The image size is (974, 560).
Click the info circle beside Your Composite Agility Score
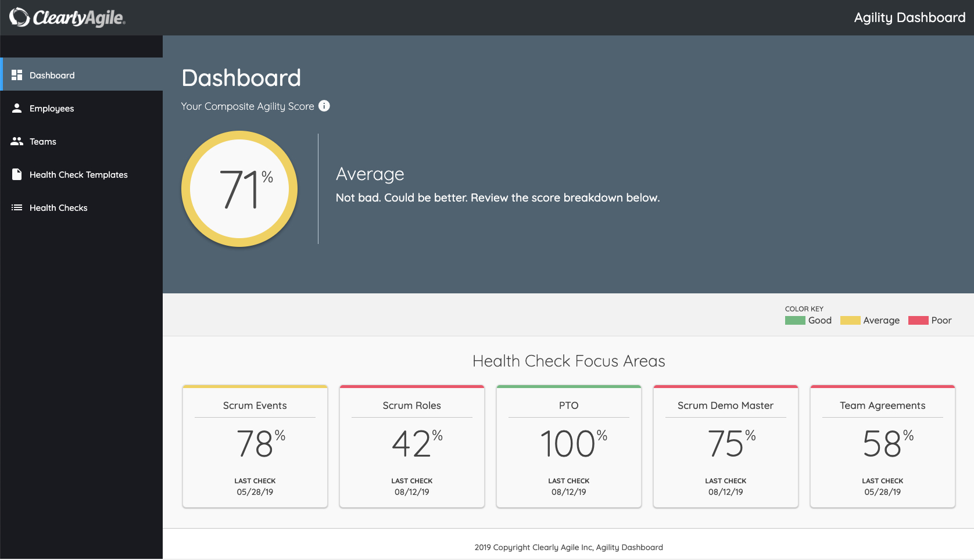[x=324, y=106]
